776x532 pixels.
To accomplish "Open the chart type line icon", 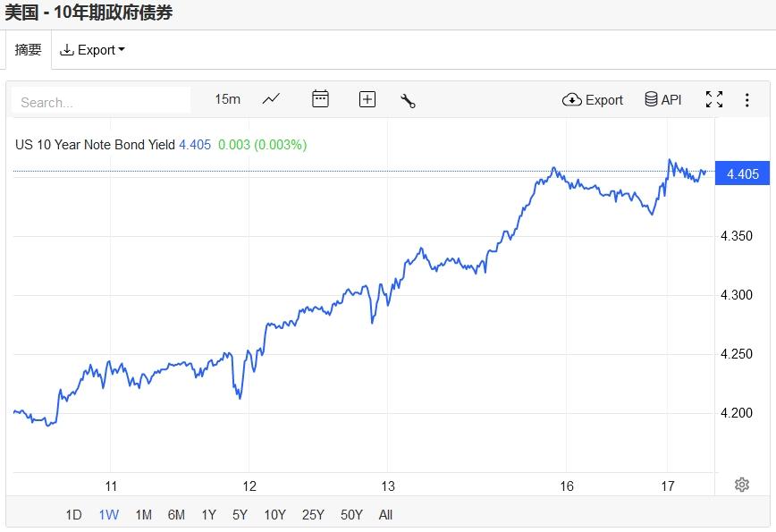I will coord(271,99).
